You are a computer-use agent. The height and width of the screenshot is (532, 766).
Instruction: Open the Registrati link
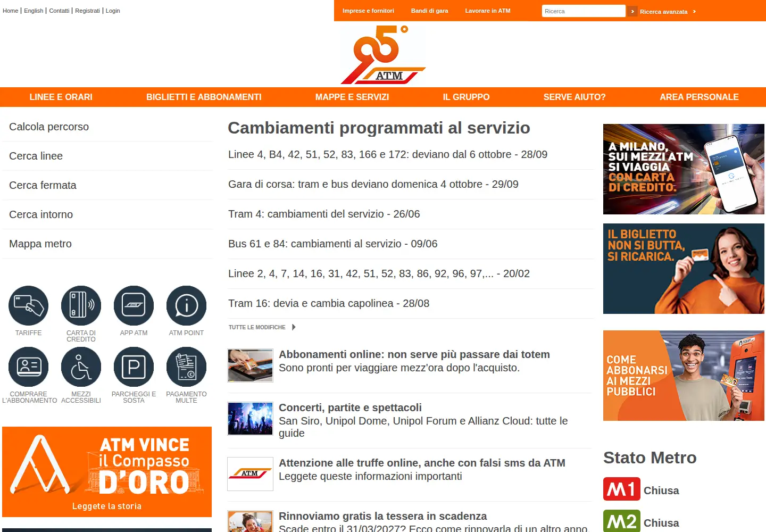click(x=87, y=11)
